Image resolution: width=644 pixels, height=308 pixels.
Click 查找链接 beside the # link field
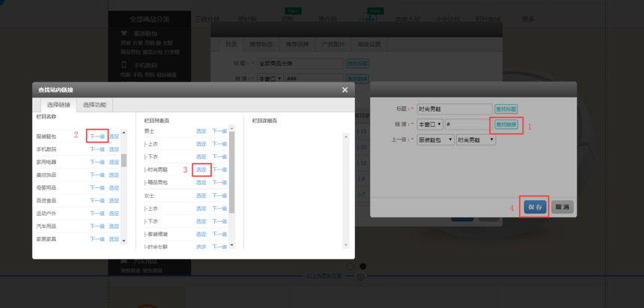click(506, 124)
